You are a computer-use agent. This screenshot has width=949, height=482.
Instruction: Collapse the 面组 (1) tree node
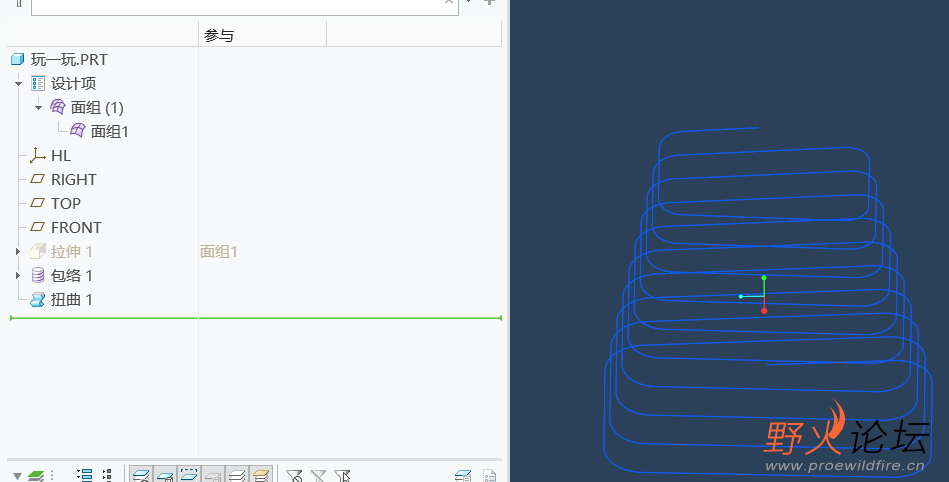[38, 108]
